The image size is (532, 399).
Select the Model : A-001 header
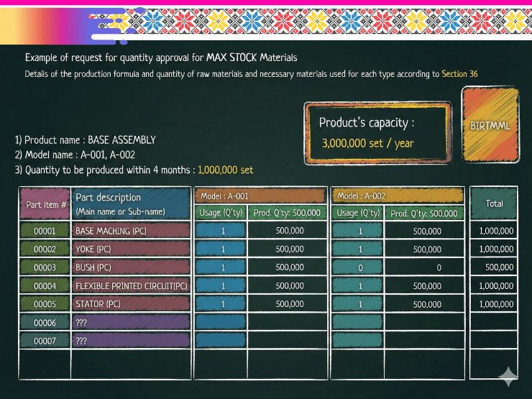[x=261, y=196]
